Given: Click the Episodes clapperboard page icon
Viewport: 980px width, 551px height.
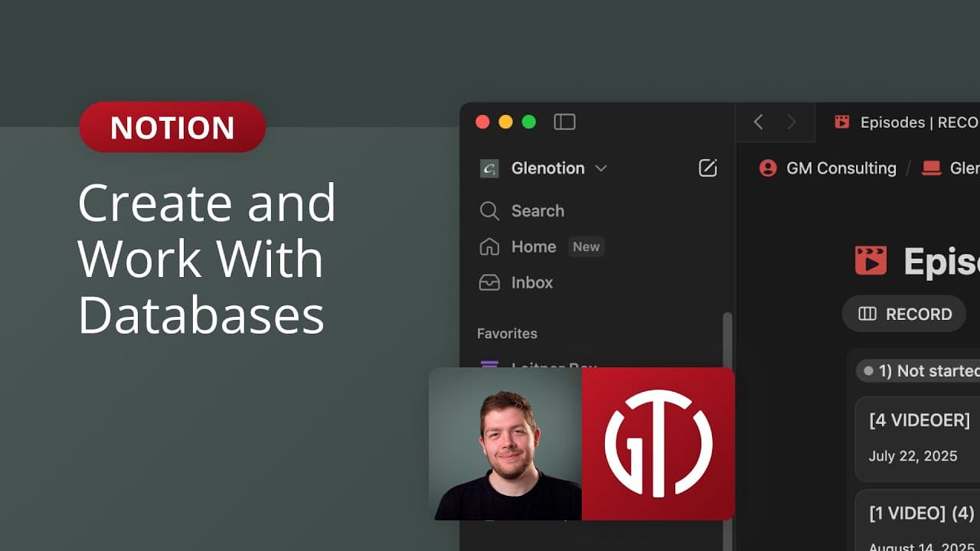Looking at the screenshot, I should pos(872,260).
